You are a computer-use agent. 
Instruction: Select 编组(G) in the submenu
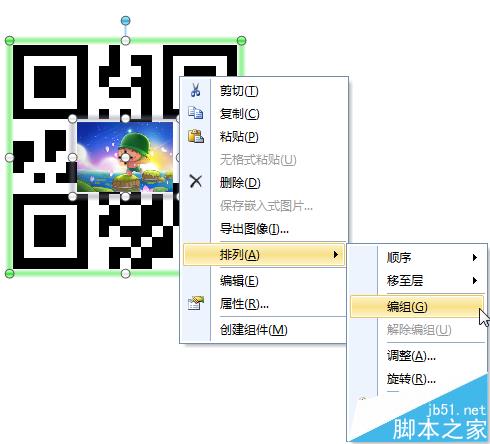point(417,307)
